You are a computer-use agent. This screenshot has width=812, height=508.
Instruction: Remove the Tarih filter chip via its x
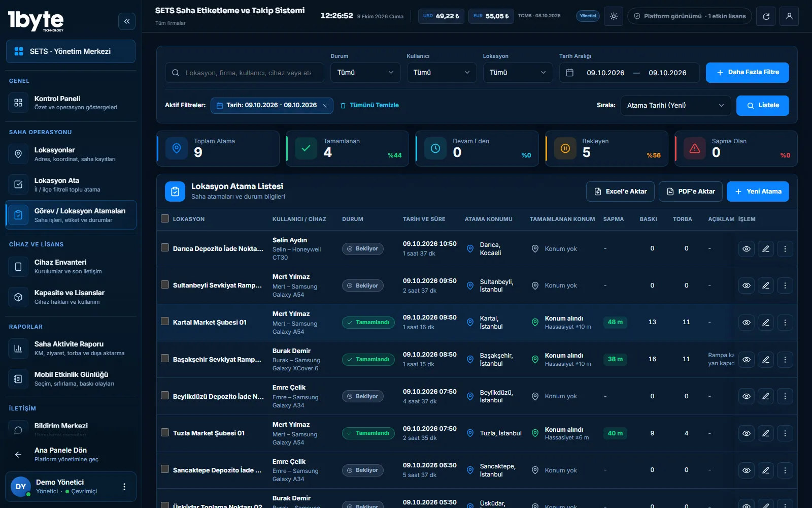pos(325,106)
